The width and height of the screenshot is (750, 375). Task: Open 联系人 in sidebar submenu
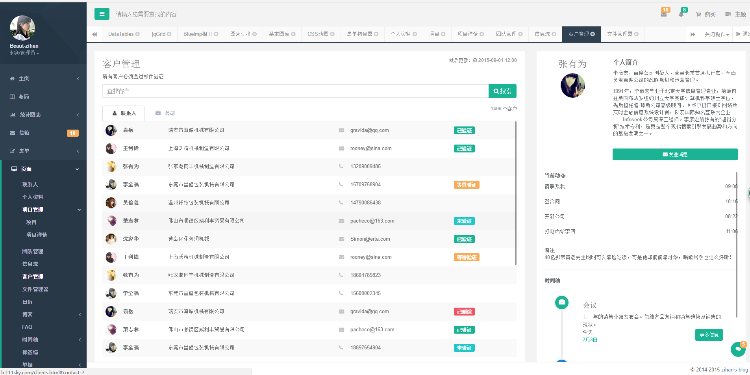30,184
